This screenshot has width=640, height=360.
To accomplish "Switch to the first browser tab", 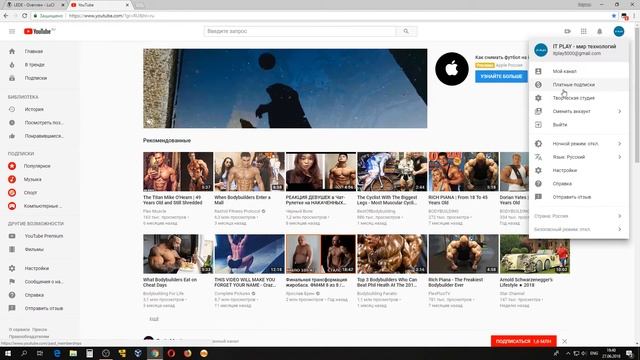I will [34, 5].
